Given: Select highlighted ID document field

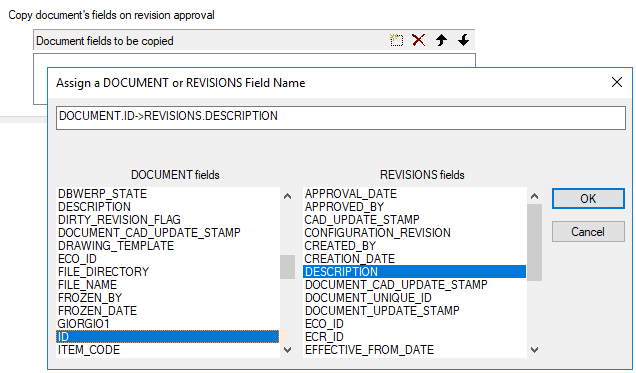Looking at the screenshot, I should [x=168, y=337].
